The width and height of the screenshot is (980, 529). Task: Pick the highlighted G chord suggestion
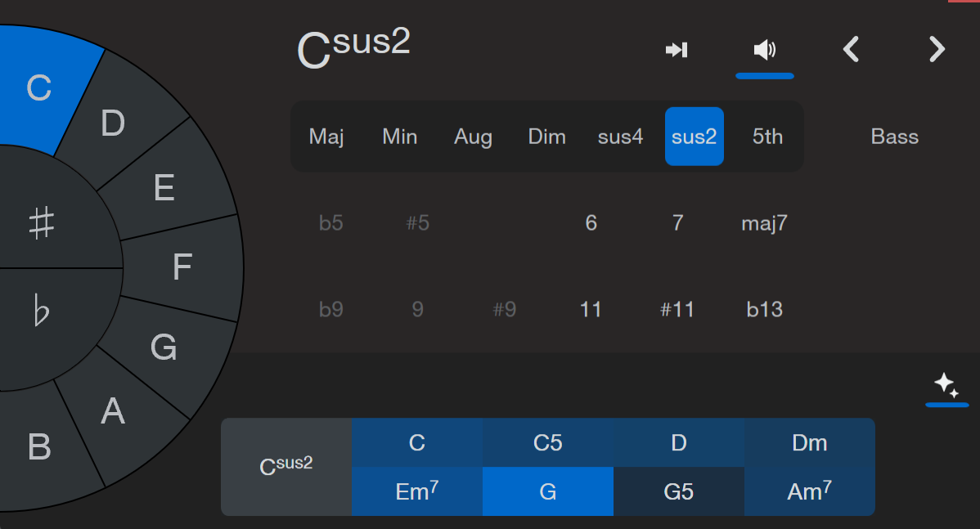tap(547, 491)
